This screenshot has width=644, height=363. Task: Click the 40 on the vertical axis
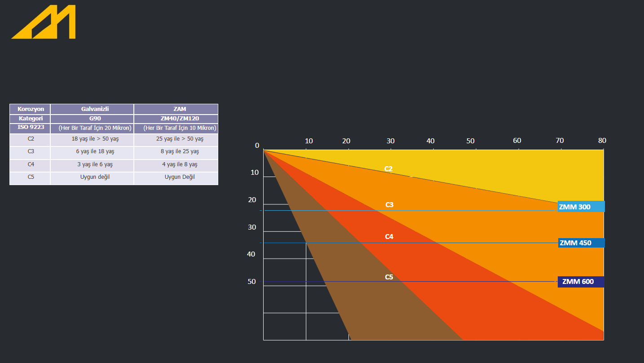click(251, 254)
